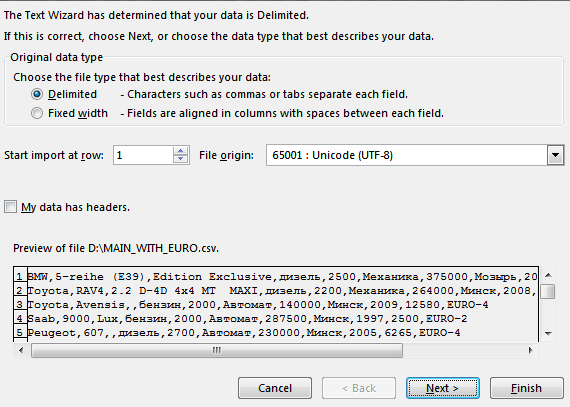Image resolution: width=570 pixels, height=407 pixels.
Task: Select the Fixed width radio button
Action: [x=37, y=113]
